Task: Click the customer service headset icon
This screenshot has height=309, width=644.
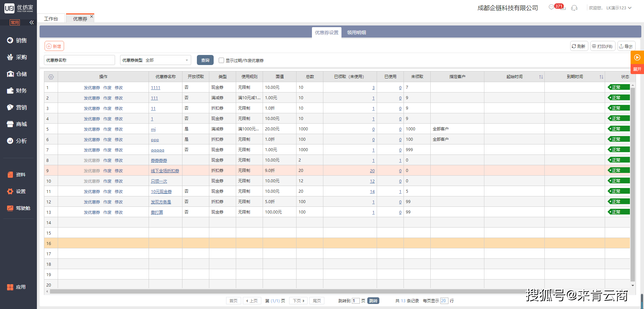Action: pyautogui.click(x=574, y=8)
